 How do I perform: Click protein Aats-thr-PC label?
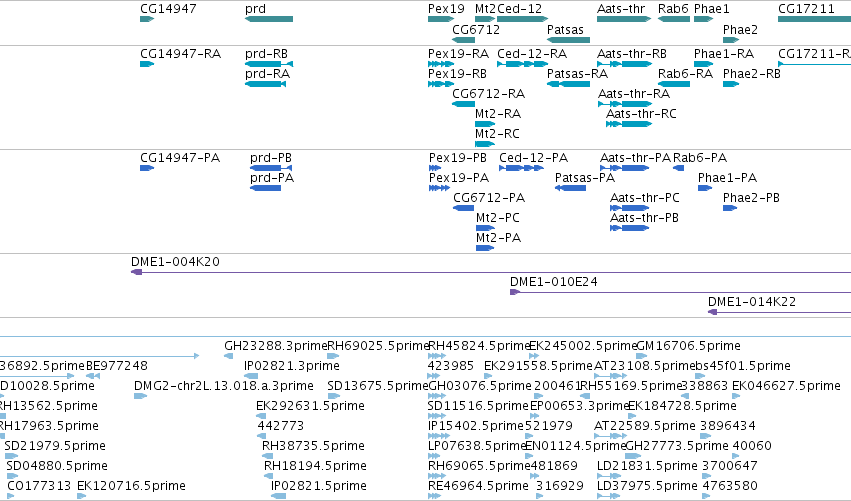pos(644,198)
